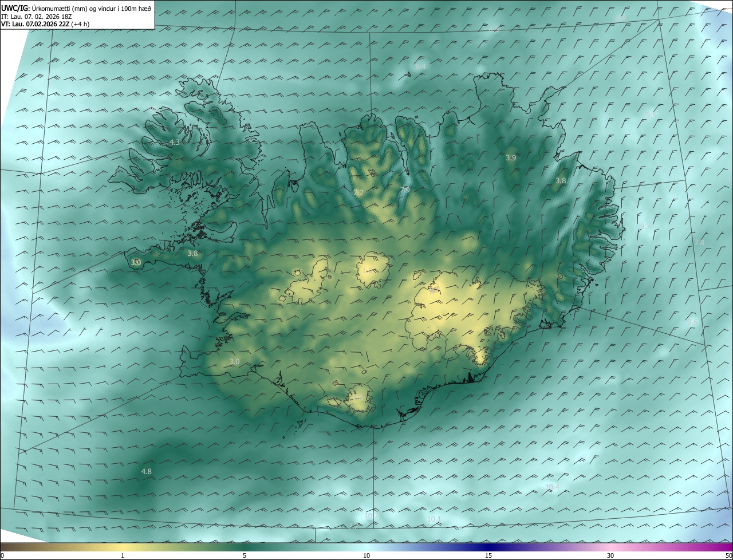
Task: Click the 15 tick label on the color scale
Action: coord(488,555)
